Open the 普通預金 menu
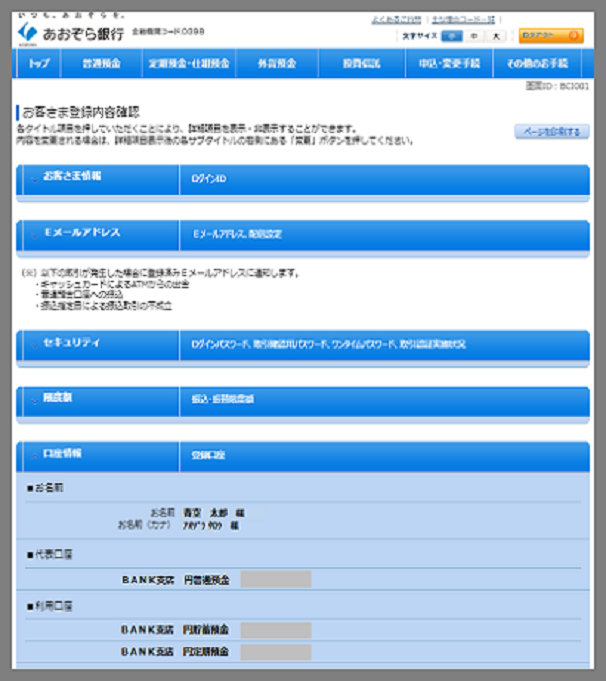The height and width of the screenshot is (681, 606). point(101,63)
